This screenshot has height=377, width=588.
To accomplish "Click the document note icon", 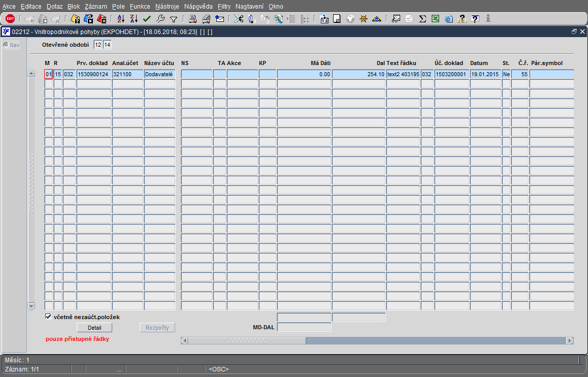I will 337,18.
